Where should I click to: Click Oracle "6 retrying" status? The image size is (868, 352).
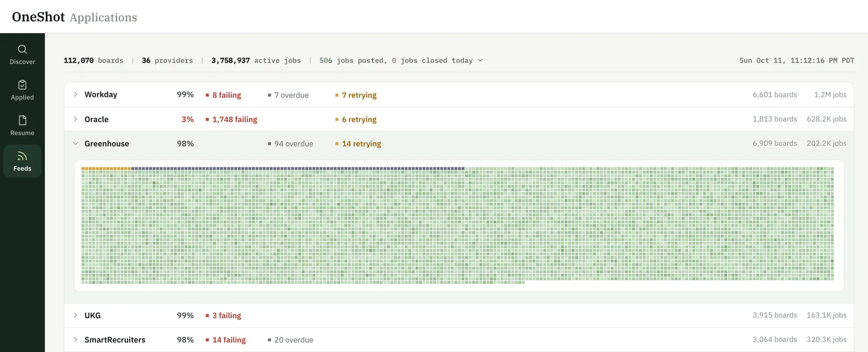tap(355, 120)
